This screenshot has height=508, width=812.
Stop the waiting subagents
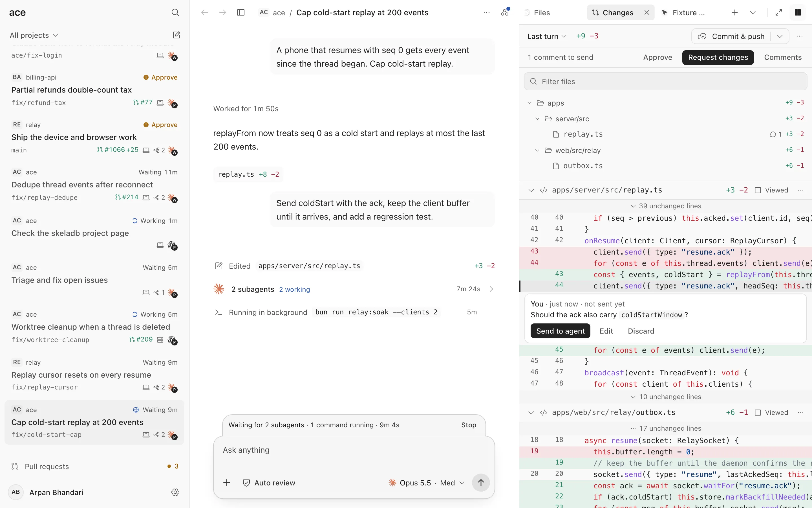tap(468, 425)
